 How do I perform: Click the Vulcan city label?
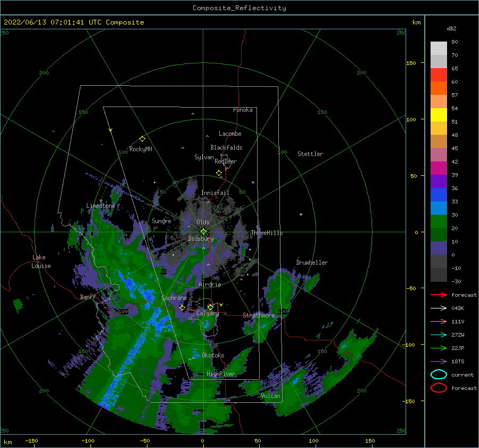click(271, 396)
